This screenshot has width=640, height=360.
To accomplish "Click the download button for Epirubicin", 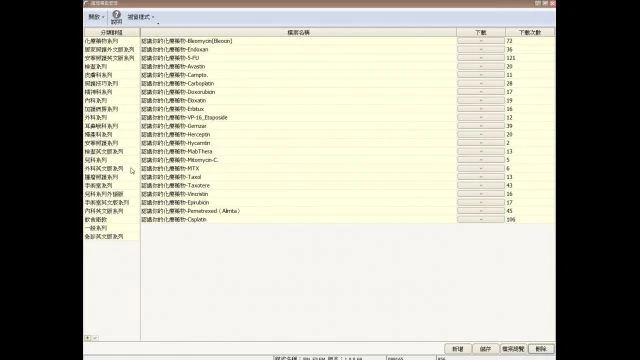I will pos(481,202).
